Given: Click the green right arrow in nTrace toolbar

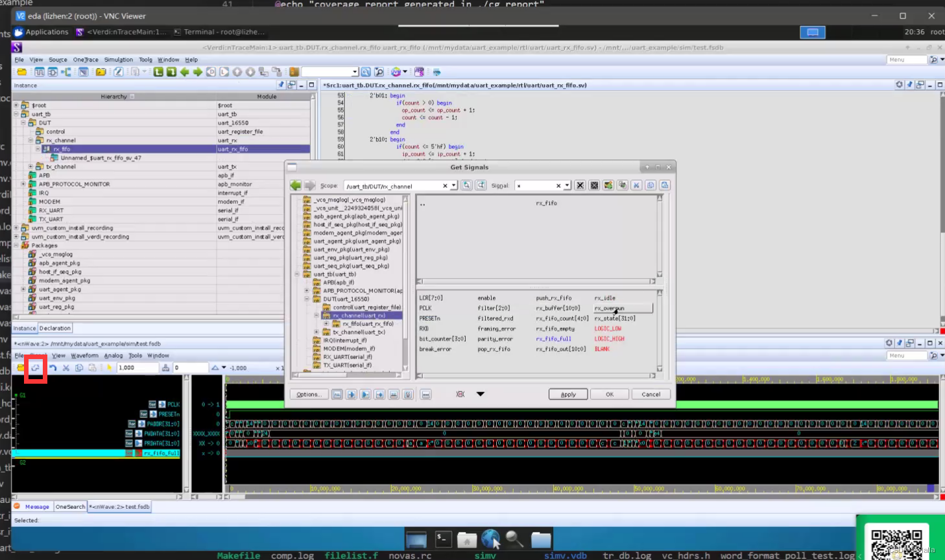Looking at the screenshot, I should pyautogui.click(x=198, y=72).
